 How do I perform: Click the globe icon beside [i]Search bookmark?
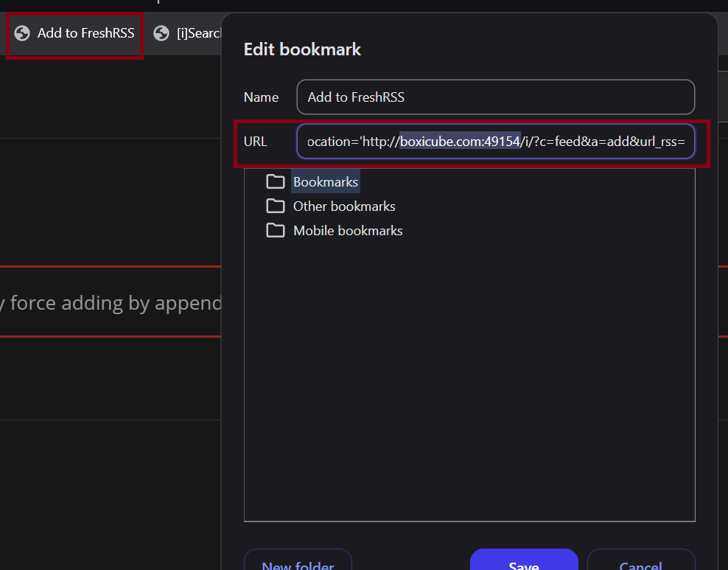pyautogui.click(x=161, y=33)
